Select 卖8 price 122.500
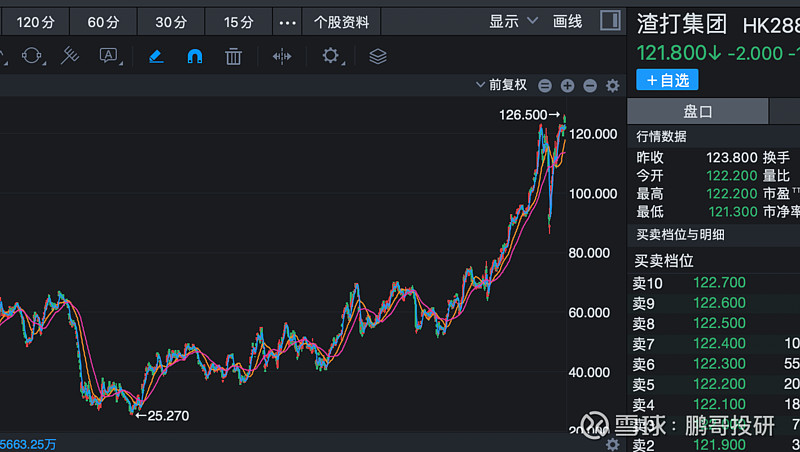 pyautogui.click(x=719, y=323)
